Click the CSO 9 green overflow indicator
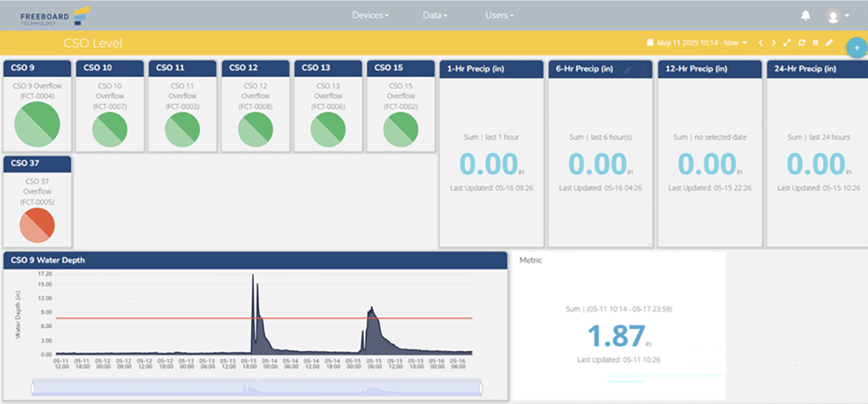Viewport: 868px width, 404px height. [x=38, y=124]
